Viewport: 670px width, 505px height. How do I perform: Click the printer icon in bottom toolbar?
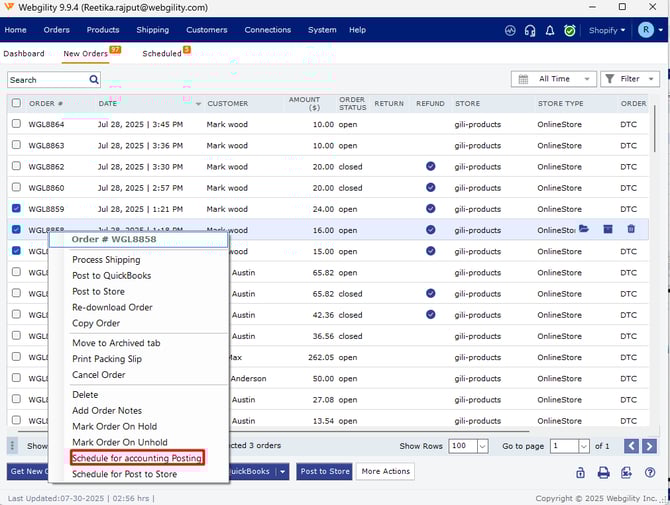pyautogui.click(x=603, y=472)
